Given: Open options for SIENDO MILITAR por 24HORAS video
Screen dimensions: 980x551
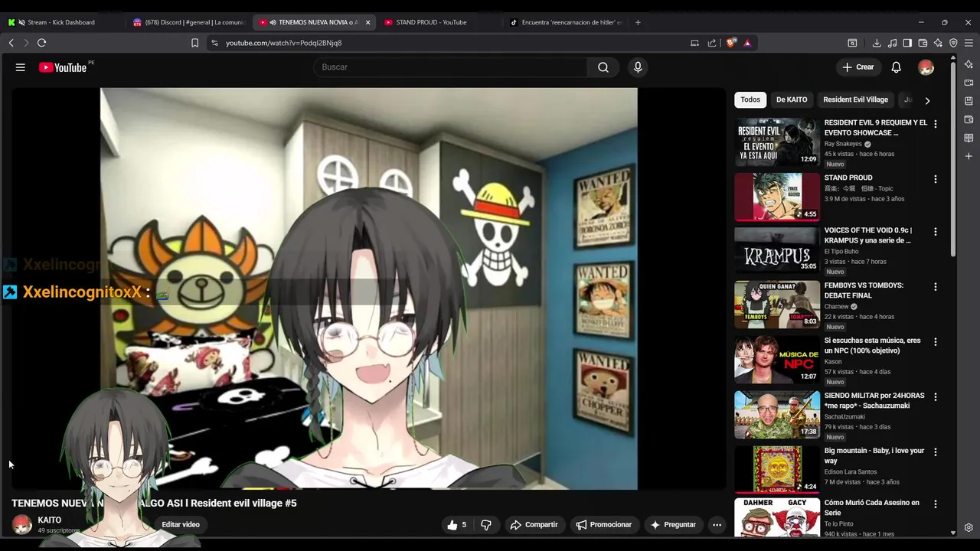Looking at the screenshot, I should (x=935, y=396).
